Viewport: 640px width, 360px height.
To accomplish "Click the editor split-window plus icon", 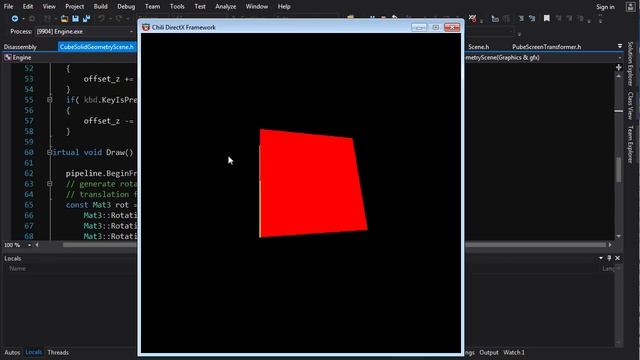I will [x=619, y=67].
